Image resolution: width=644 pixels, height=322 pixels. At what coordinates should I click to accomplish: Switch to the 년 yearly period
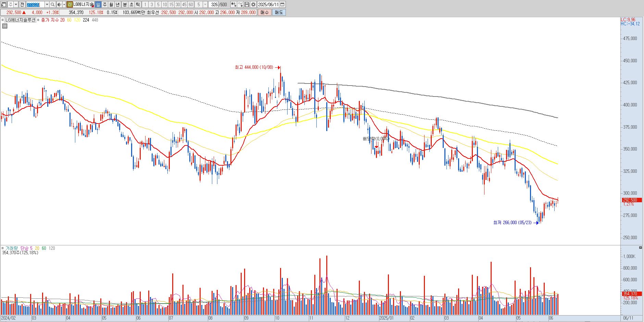pos(118,4)
